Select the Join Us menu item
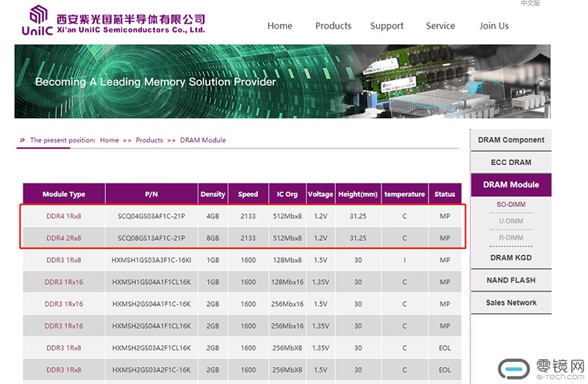 pos(494,26)
